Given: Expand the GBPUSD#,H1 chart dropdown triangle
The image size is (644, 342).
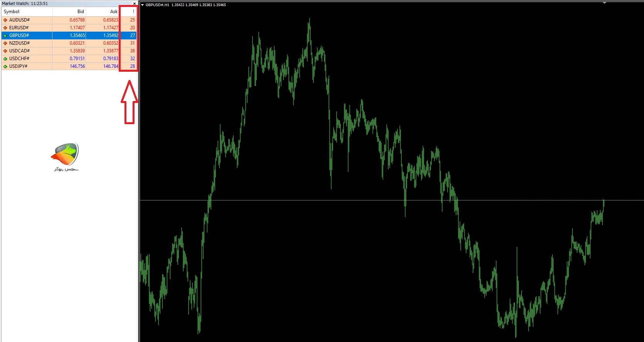Looking at the screenshot, I should click(x=142, y=5).
